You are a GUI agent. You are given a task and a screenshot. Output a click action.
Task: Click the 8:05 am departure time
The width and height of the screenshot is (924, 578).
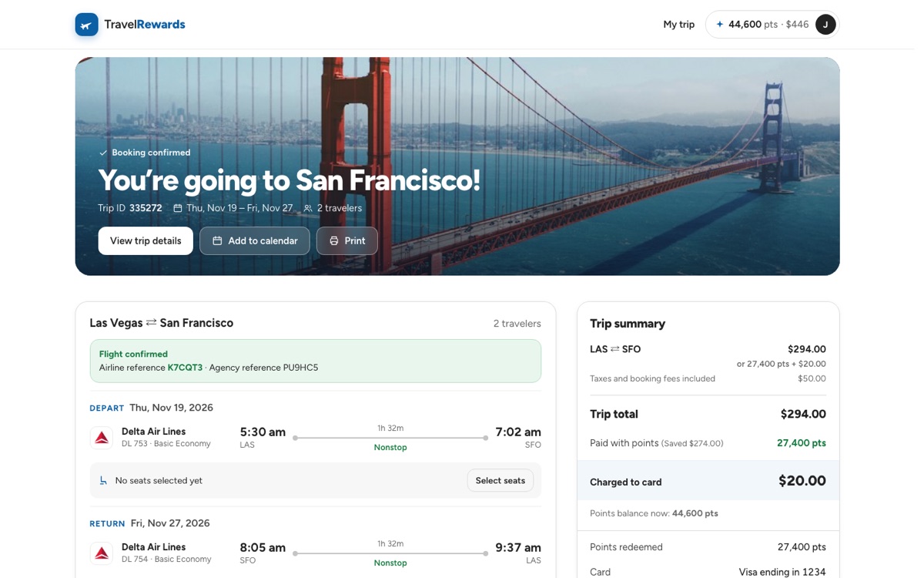263,547
